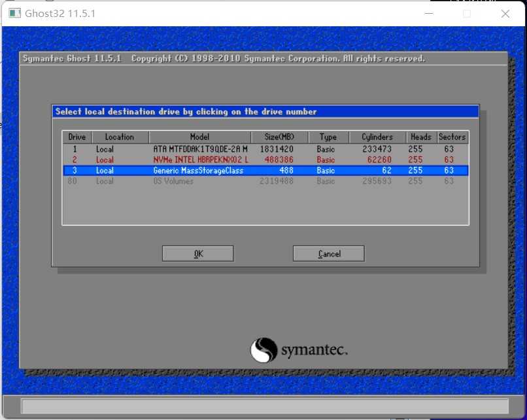
Task: Click the Cancel button
Action: [329, 254]
